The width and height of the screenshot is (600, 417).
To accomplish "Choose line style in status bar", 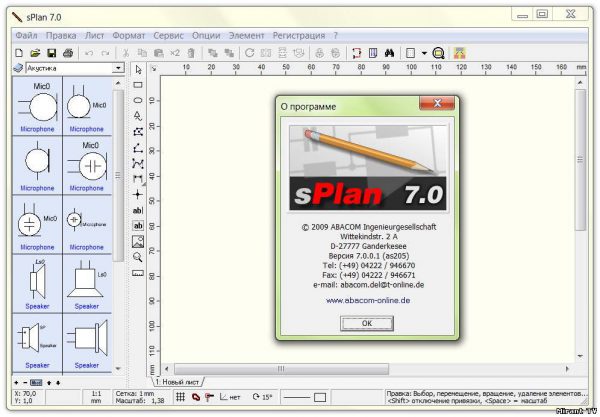I will [297, 397].
